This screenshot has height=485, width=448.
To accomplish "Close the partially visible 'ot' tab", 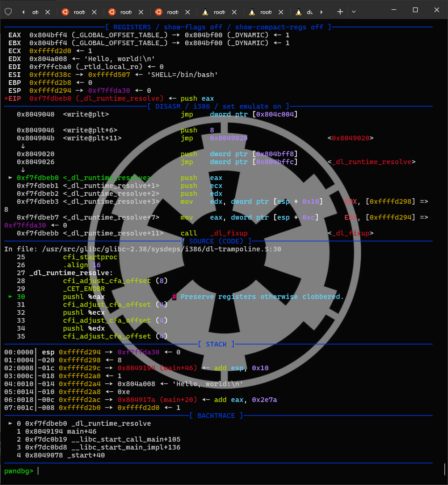I will [x=48, y=12].
